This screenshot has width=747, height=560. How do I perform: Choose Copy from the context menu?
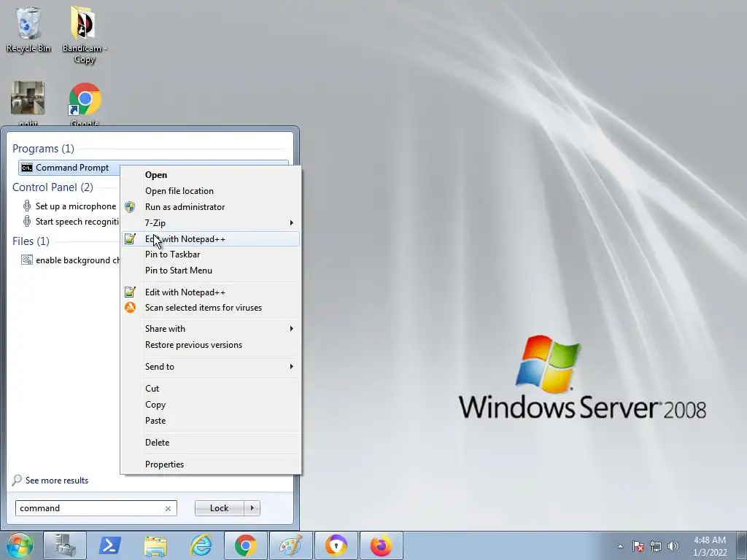pos(211,405)
